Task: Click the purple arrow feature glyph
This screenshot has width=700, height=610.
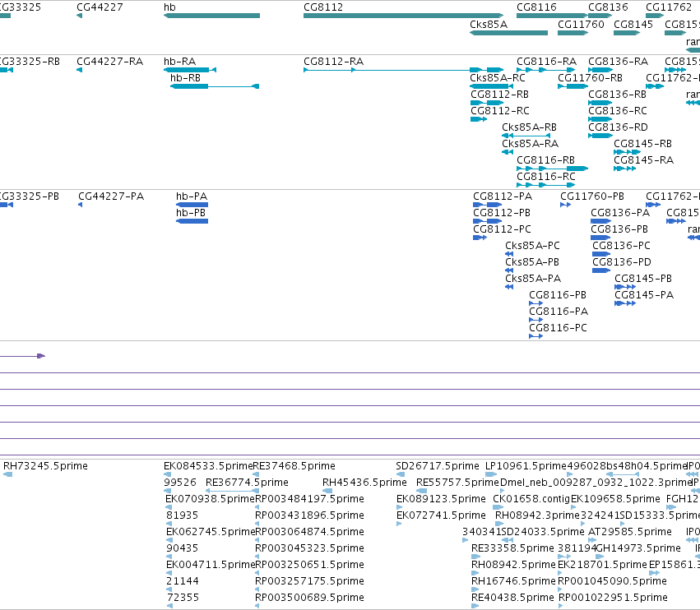Action: [22, 356]
